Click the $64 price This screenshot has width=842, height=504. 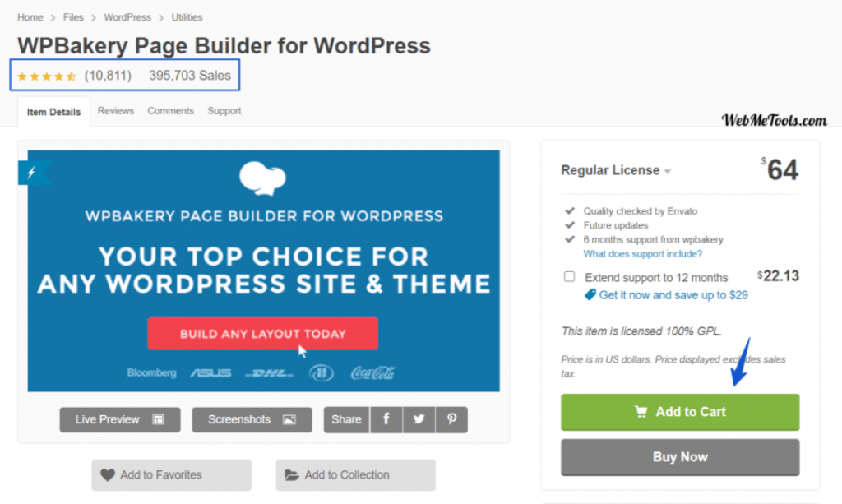point(780,169)
